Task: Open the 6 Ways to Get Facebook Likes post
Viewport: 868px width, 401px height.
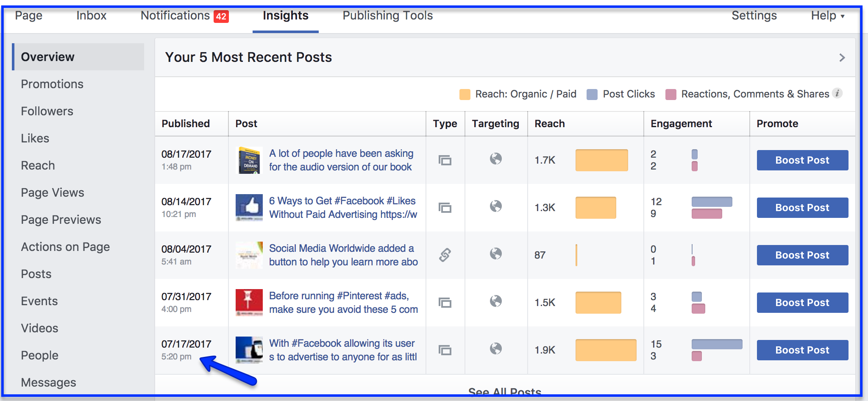Action: [343, 208]
